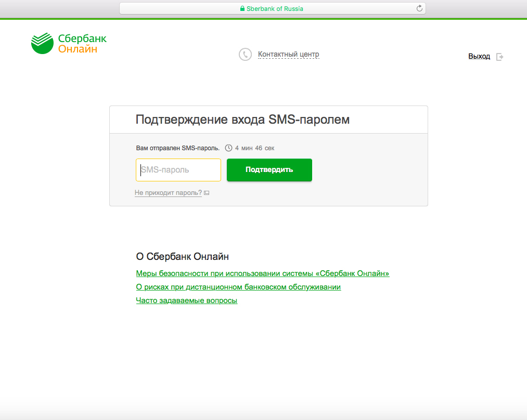The image size is (527, 420).
Task: Click the Sberbank green circle logo emblem
Action: click(42, 43)
